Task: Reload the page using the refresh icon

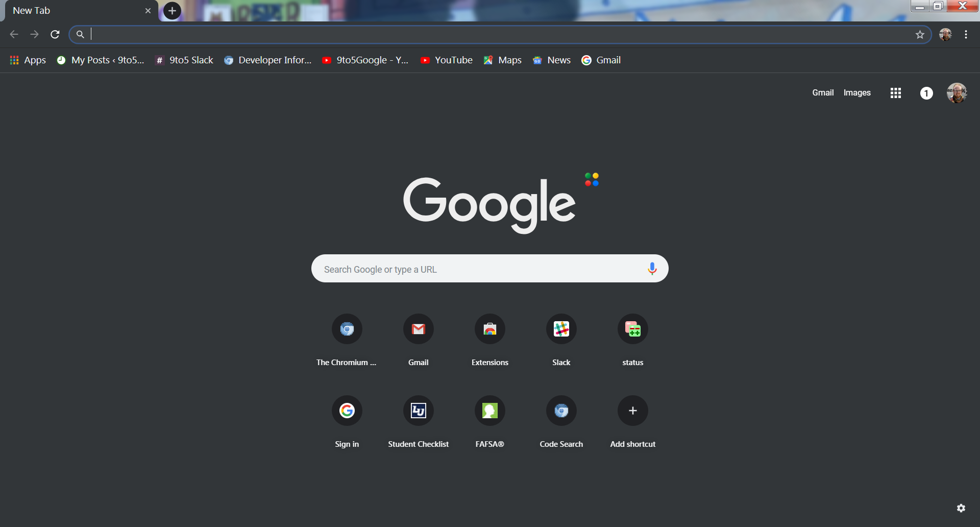Action: pyautogui.click(x=55, y=35)
